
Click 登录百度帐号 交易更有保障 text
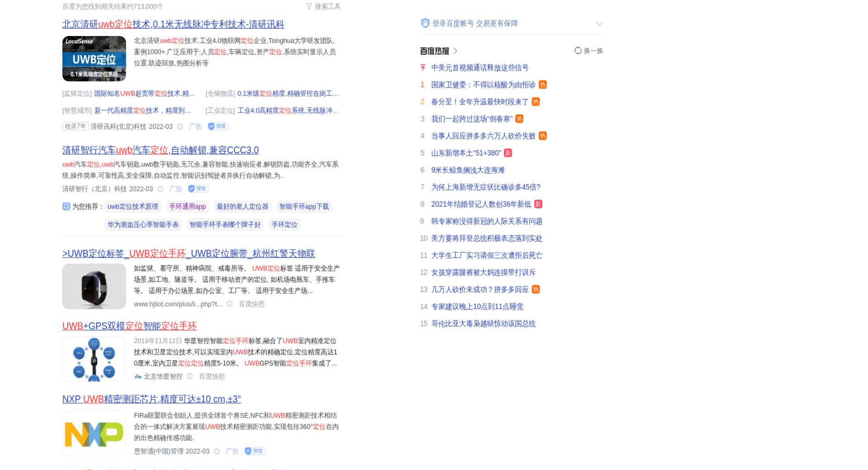pyautogui.click(x=475, y=23)
